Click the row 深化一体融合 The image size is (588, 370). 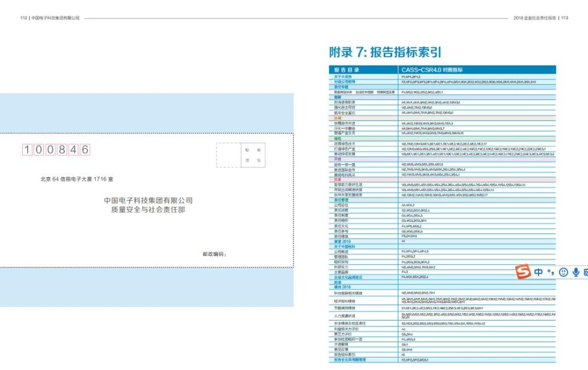point(442,128)
